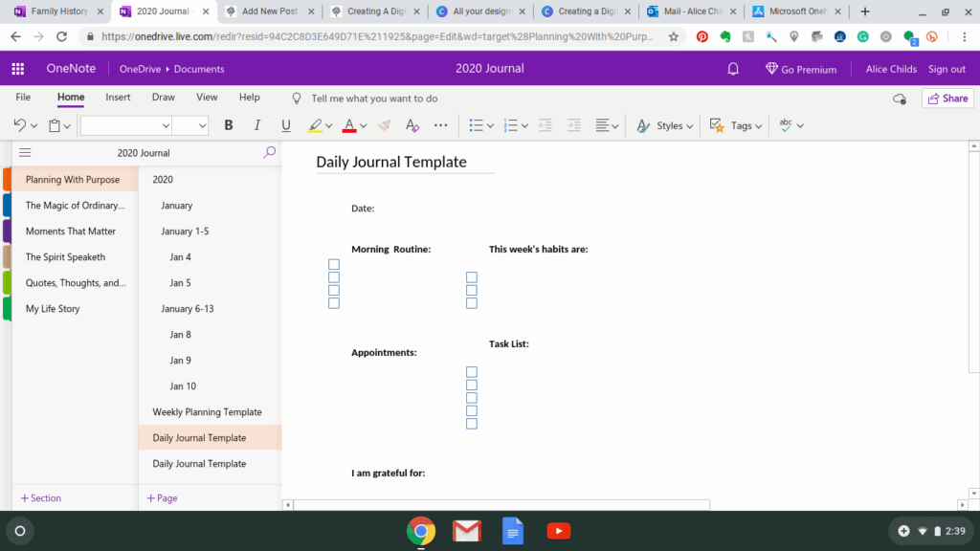This screenshot has width=980, height=551.
Task: Open the File menu
Action: [23, 98]
